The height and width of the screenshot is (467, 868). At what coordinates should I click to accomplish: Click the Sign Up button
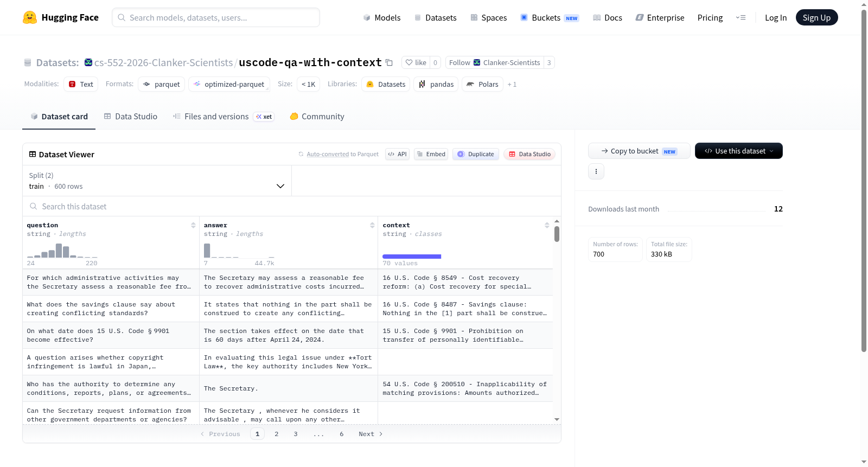pos(816,17)
